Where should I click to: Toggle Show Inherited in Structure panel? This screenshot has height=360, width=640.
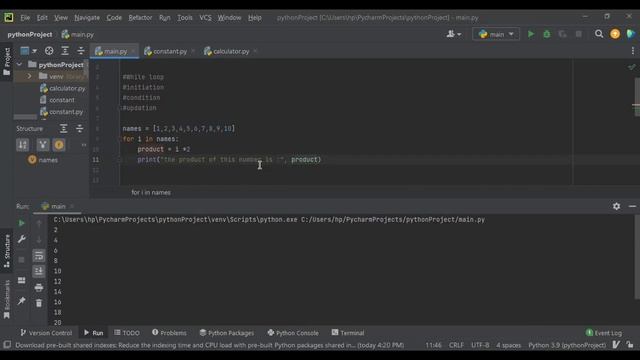click(42, 144)
